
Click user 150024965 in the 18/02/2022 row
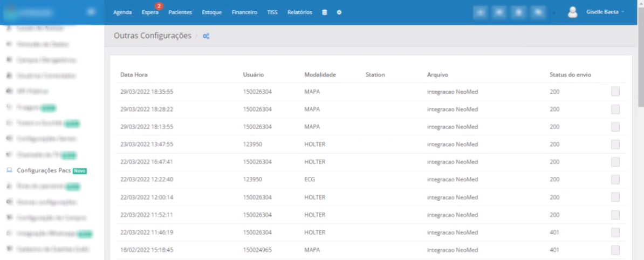(257, 250)
